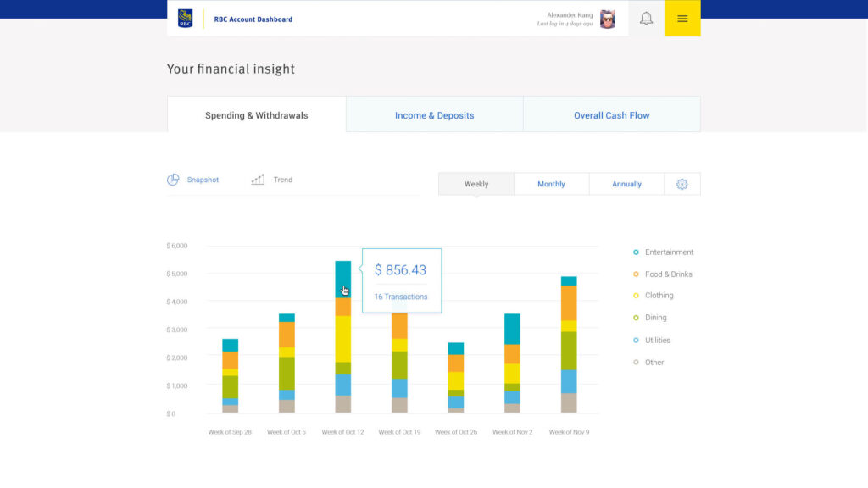
Task: Toggle the Entertainment legend marker
Action: [636, 252]
